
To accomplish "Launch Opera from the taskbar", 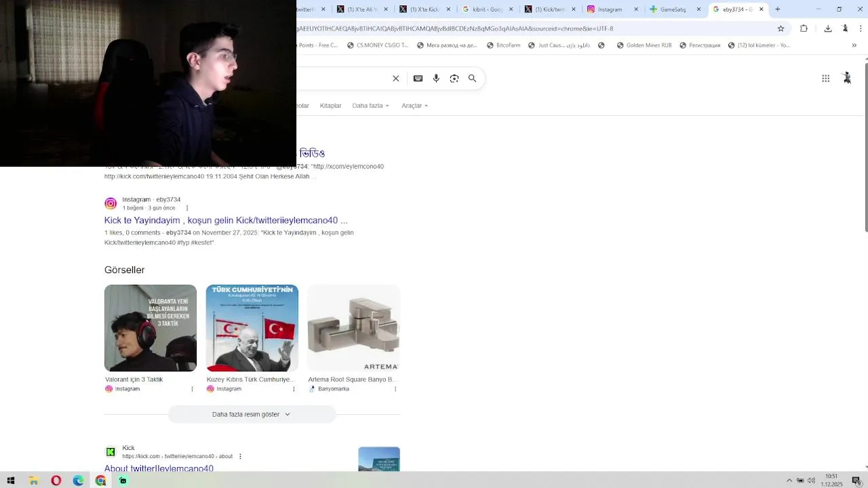I will coord(56,481).
